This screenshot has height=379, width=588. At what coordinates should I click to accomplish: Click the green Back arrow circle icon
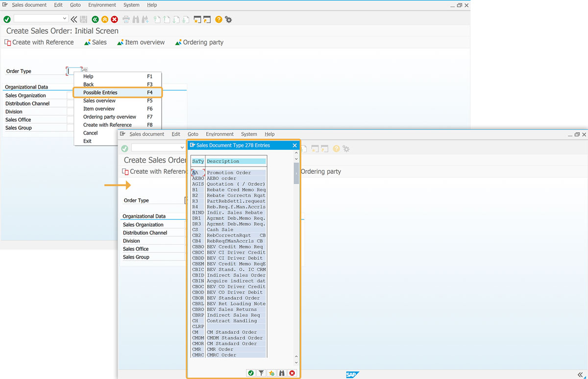tap(95, 19)
